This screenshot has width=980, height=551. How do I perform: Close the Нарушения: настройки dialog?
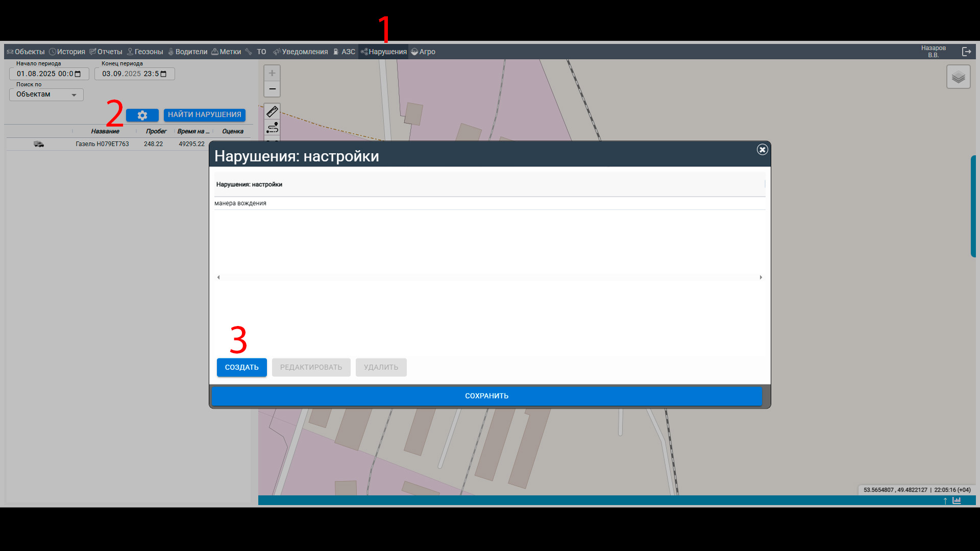coord(762,149)
